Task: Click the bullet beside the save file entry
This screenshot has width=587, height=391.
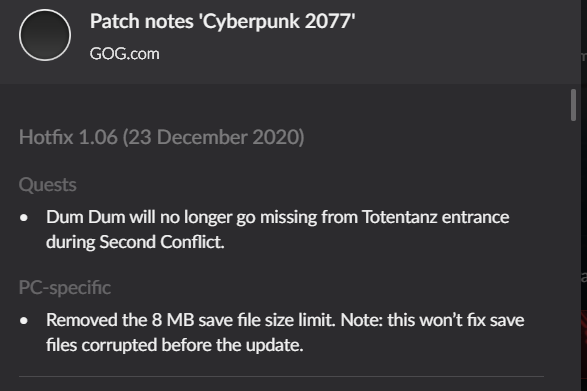Action: click(x=24, y=321)
